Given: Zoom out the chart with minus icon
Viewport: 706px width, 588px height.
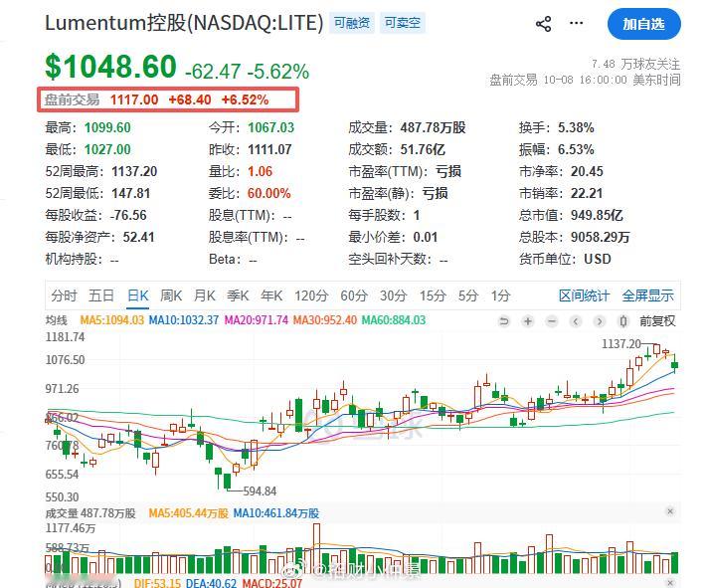Looking at the screenshot, I should tap(552, 321).
